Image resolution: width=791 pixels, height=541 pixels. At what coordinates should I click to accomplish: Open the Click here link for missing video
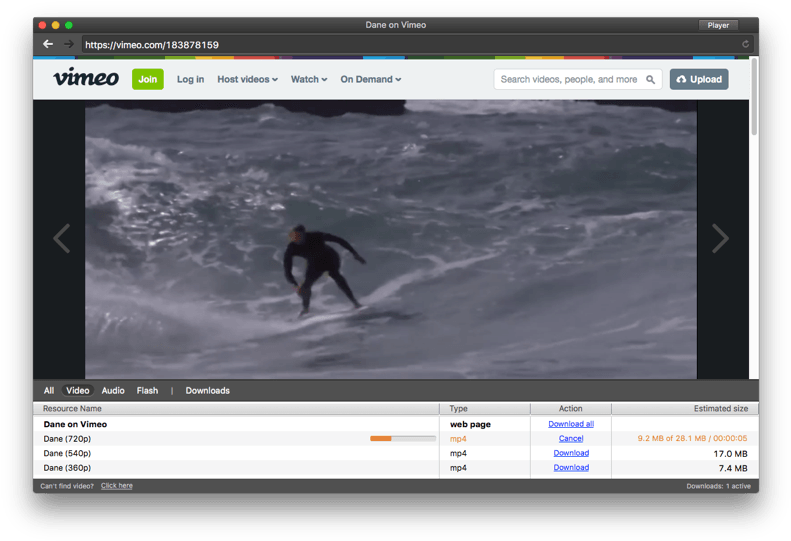(117, 485)
